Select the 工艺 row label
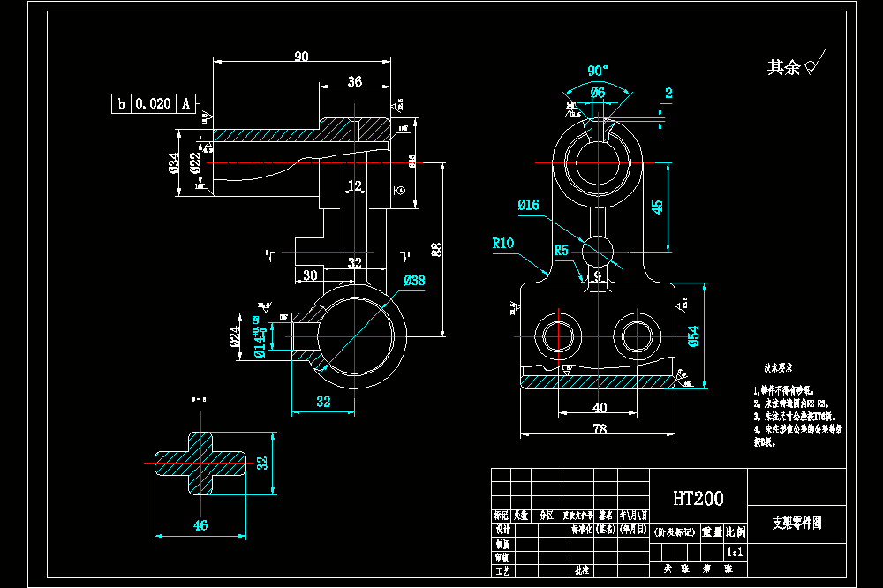This screenshot has height=588, width=883. click(x=503, y=570)
